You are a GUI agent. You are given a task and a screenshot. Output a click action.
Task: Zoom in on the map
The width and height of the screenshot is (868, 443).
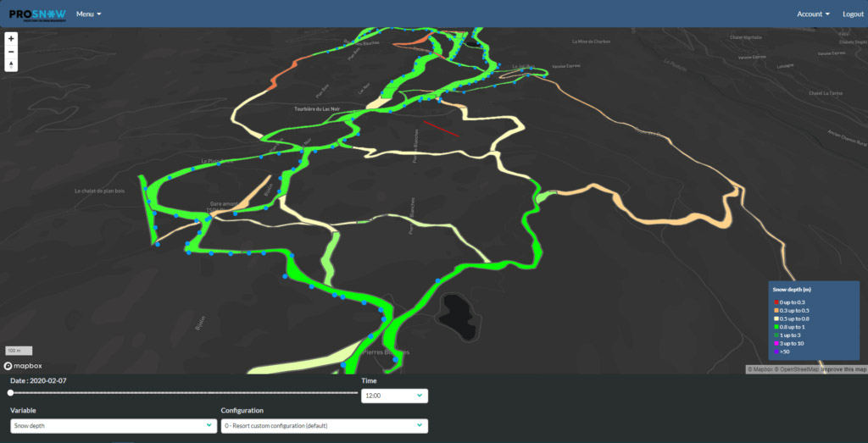11,39
